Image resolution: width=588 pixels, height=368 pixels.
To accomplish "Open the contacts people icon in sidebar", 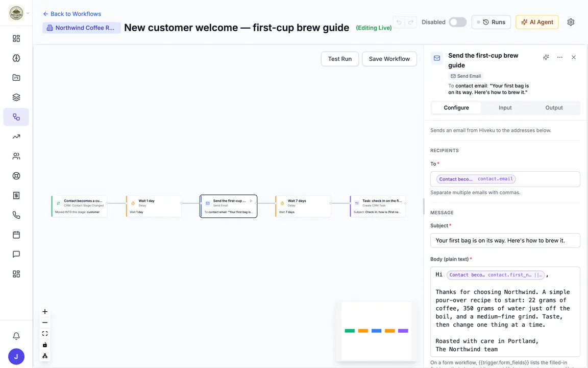I will point(16,156).
